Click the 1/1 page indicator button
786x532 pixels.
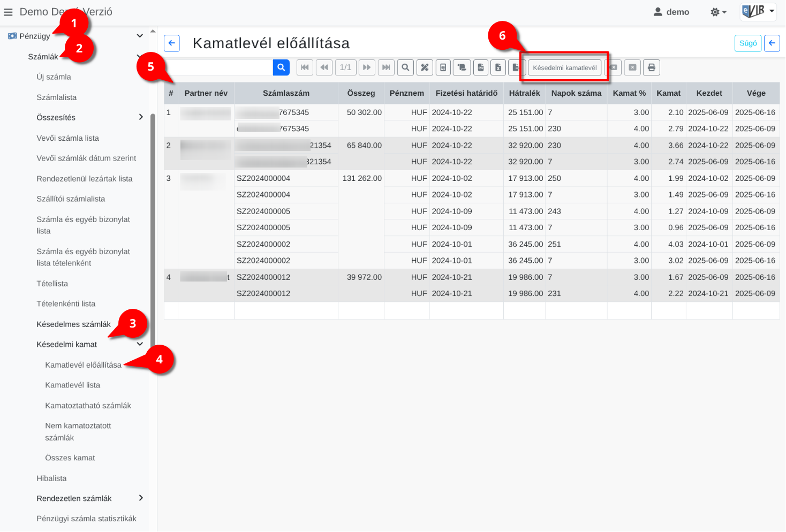(345, 67)
